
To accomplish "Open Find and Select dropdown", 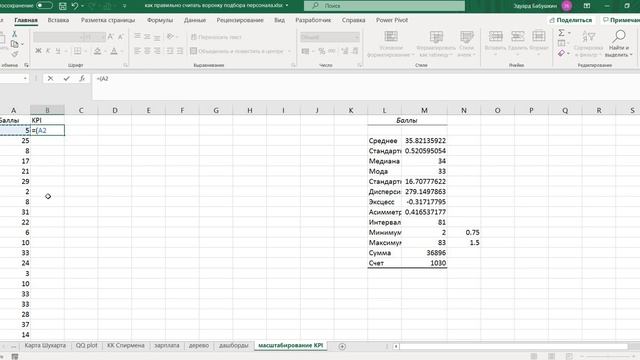I will pyautogui.click(x=619, y=44).
